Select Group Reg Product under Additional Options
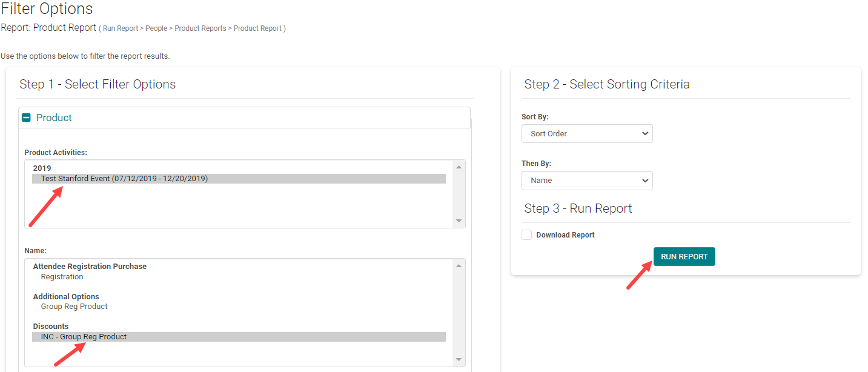 tap(74, 307)
